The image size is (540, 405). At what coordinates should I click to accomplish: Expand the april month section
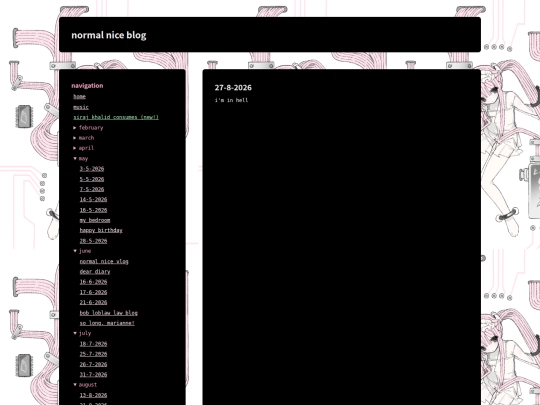[x=84, y=148]
